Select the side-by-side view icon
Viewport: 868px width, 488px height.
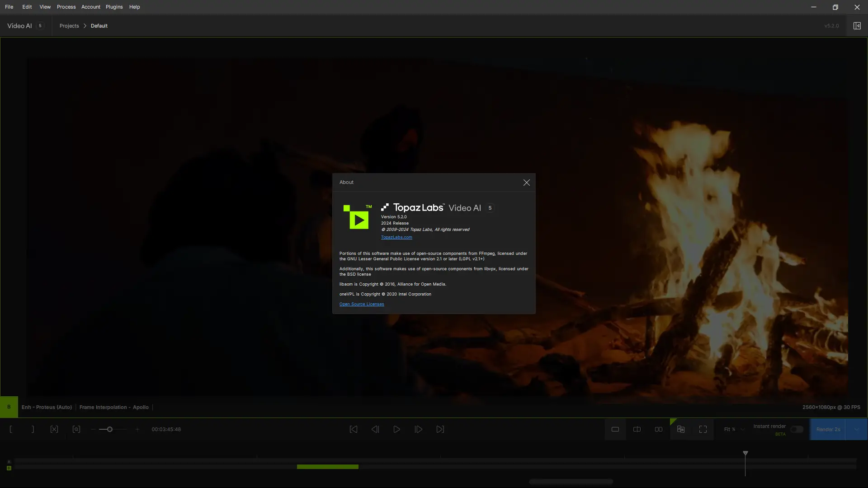(x=658, y=429)
